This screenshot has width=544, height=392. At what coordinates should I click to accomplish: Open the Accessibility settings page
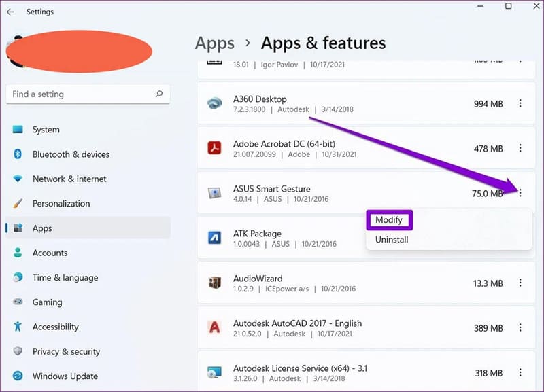88,327
